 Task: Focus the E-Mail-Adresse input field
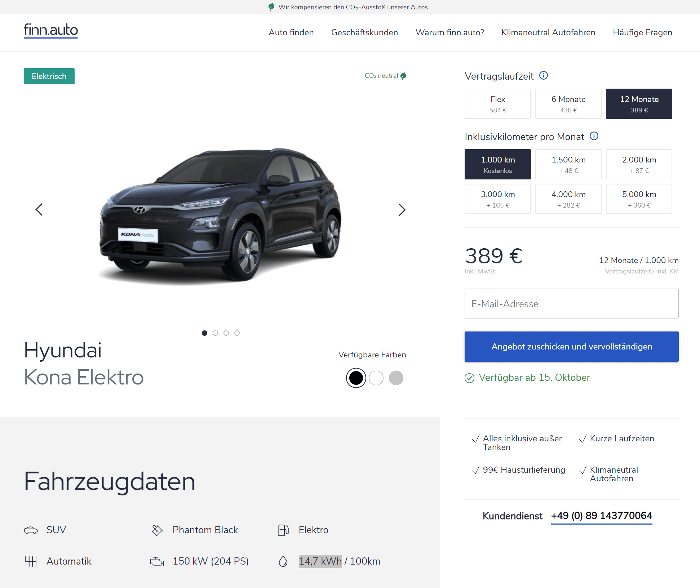[x=572, y=304]
